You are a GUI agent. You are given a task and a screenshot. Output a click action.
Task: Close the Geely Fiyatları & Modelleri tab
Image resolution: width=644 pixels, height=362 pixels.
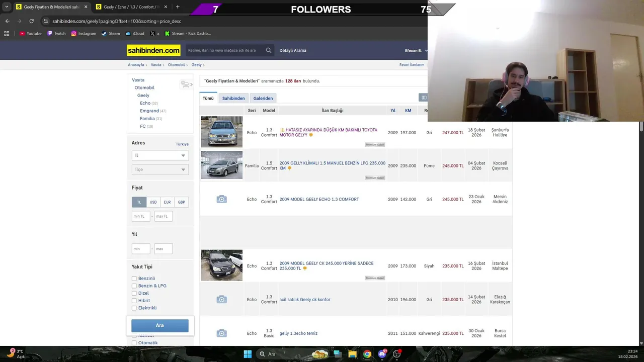click(86, 7)
